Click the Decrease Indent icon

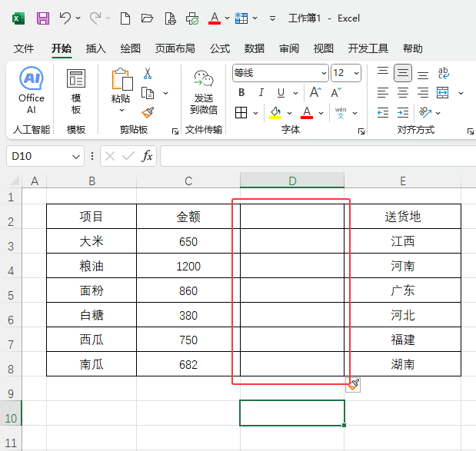383,113
